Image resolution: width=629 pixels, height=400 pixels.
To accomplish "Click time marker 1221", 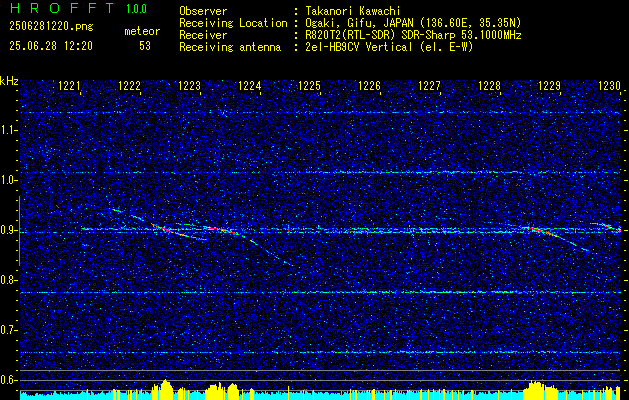I will click(x=69, y=85).
